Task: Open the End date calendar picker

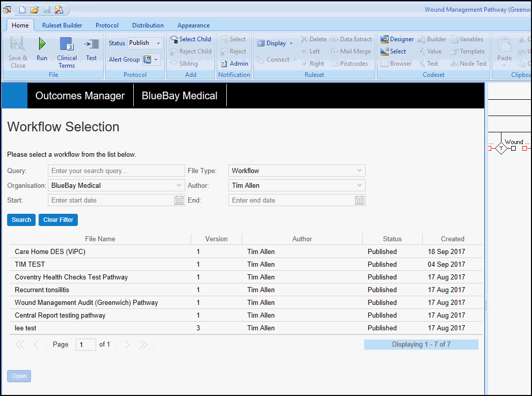Action: click(x=360, y=201)
